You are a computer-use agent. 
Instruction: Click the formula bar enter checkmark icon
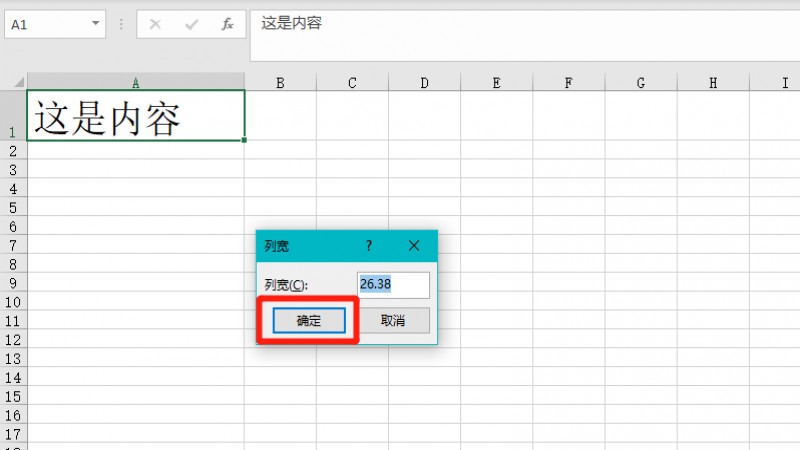tap(192, 24)
